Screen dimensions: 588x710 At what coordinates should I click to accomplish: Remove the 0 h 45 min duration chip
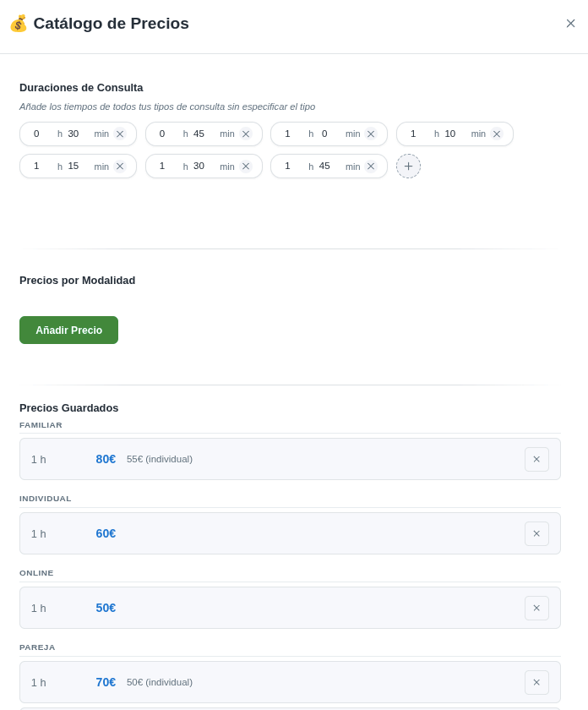point(246,134)
